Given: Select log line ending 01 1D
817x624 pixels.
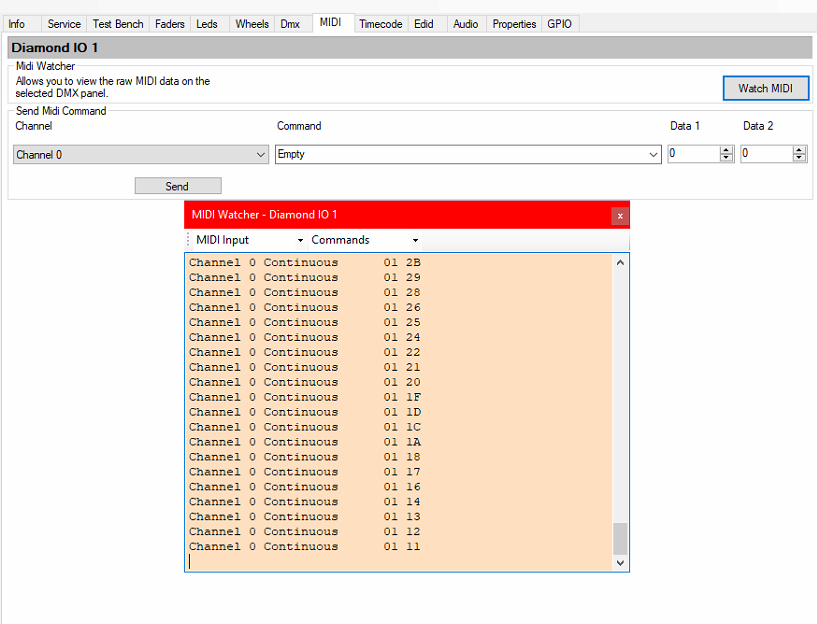Looking at the screenshot, I should coord(305,412).
